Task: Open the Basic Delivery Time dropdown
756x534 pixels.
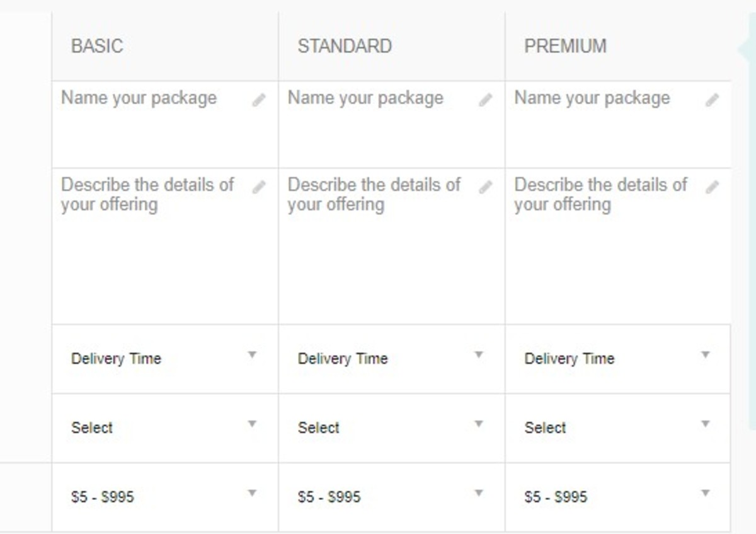Action: click(164, 358)
